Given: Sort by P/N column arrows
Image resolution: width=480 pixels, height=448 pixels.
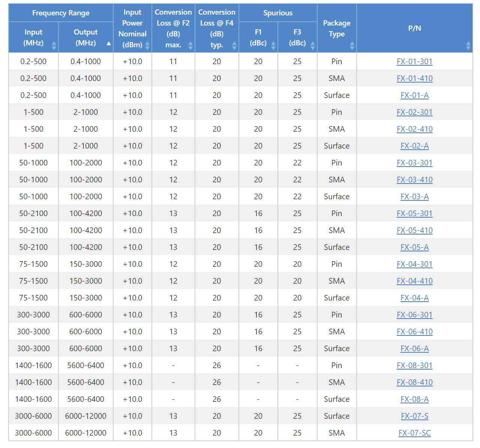Looking at the screenshot, I should (x=468, y=46).
